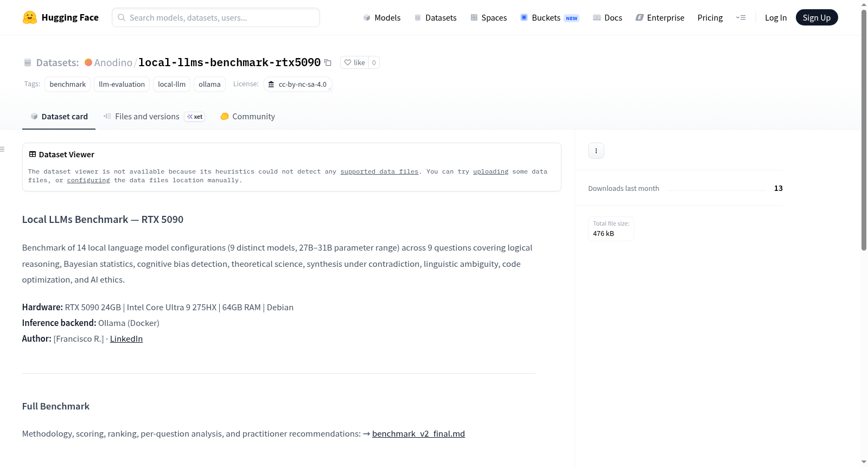Image resolution: width=868 pixels, height=467 pixels.
Task: Click the Datasets breadcrumb label
Action: 58,62
